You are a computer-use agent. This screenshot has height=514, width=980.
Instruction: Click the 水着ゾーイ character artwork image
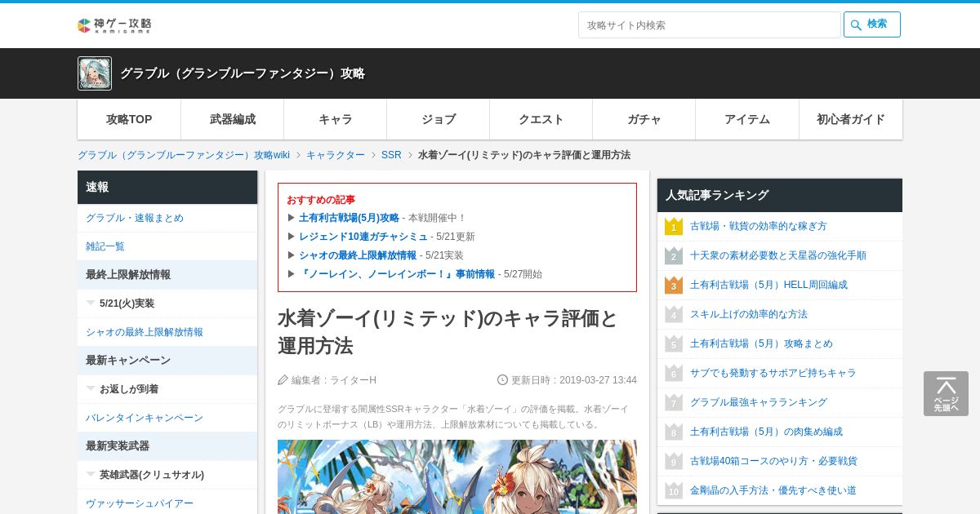(x=457, y=476)
